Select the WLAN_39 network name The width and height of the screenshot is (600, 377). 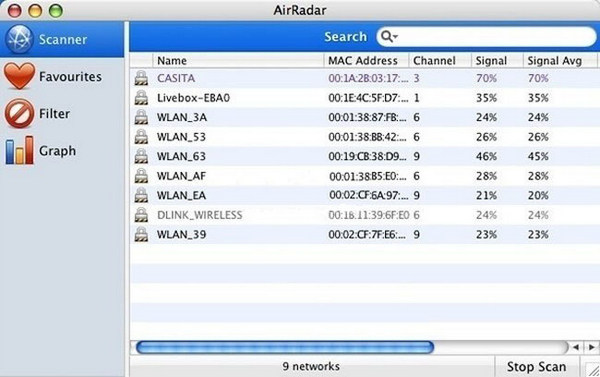point(182,235)
